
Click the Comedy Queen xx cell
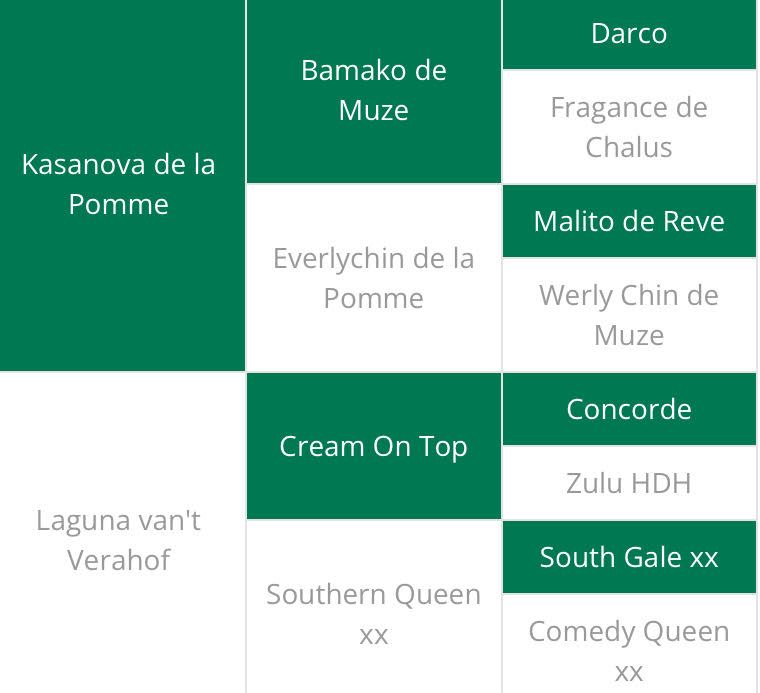629,650
